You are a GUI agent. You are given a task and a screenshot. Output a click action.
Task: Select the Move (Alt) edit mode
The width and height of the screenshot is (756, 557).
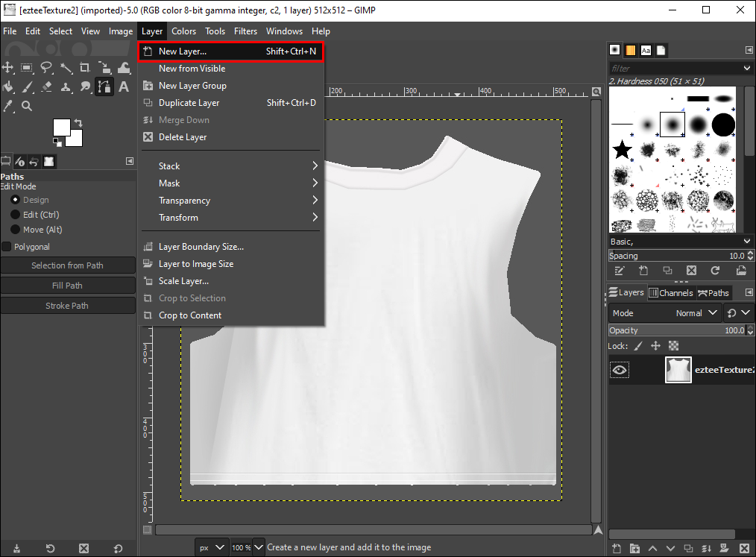click(15, 230)
